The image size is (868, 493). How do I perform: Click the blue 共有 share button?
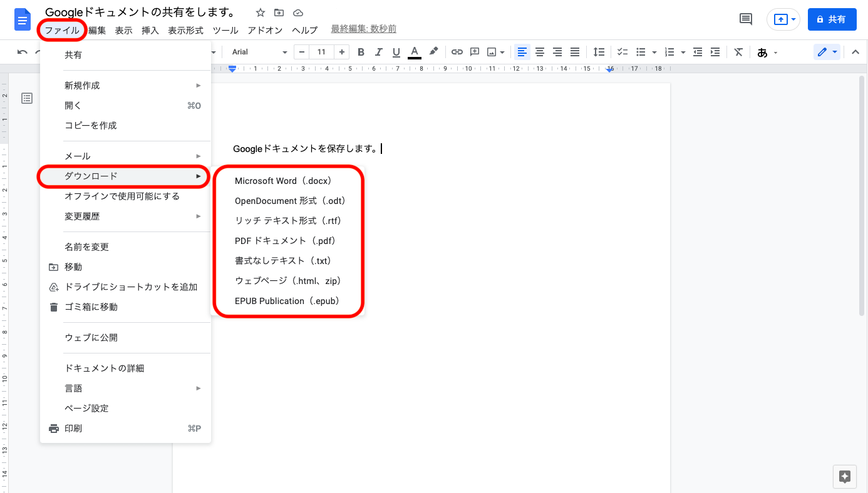click(x=832, y=19)
